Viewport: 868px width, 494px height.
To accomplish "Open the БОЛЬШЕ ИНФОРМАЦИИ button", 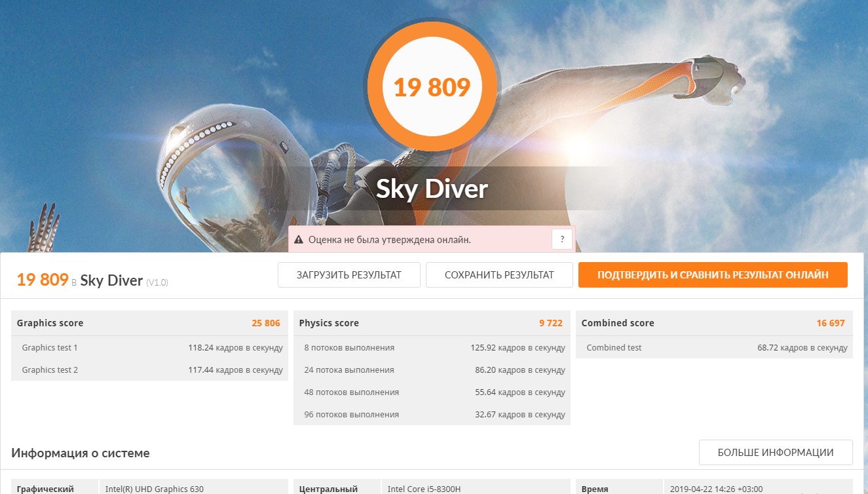I will coord(776,453).
